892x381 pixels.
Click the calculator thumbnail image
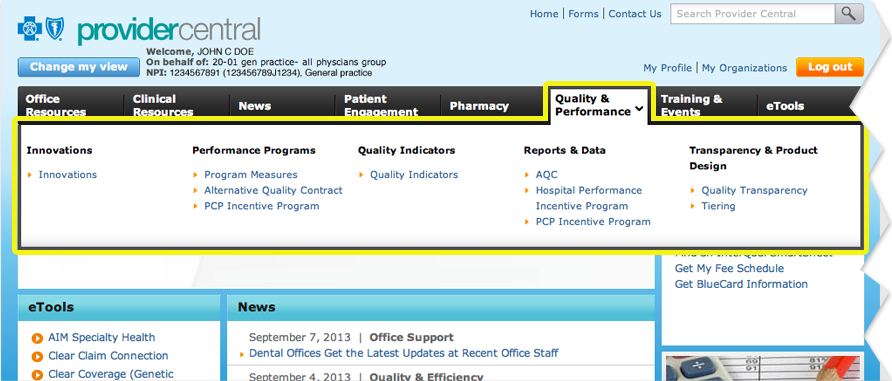pos(764,367)
